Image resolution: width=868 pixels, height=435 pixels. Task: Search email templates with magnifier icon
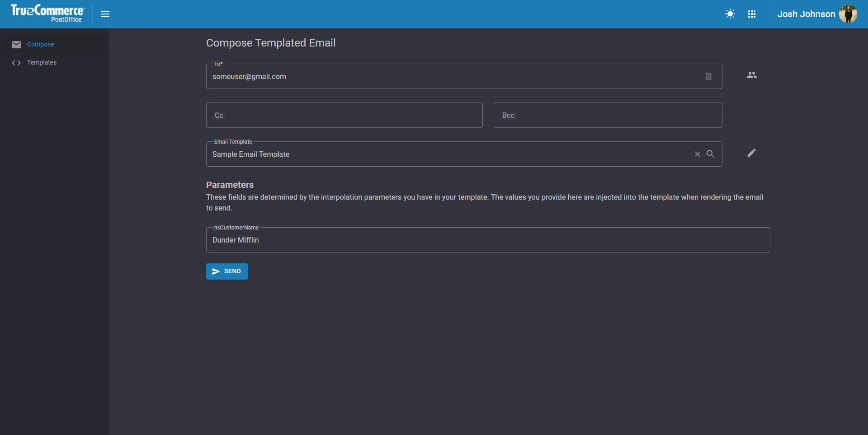pyautogui.click(x=711, y=154)
